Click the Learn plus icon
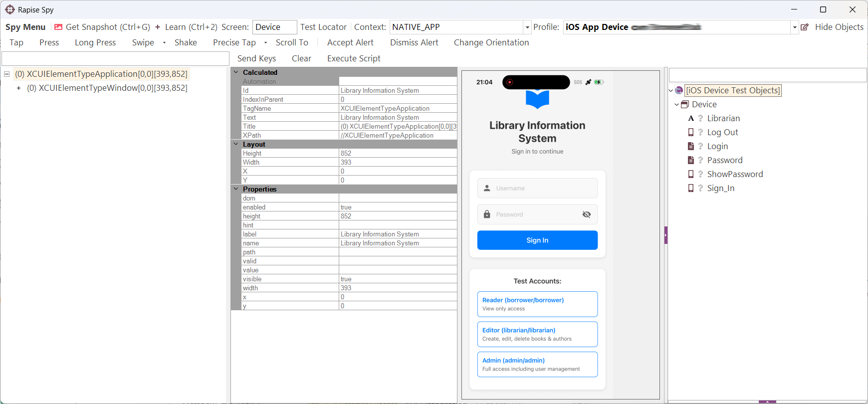The height and width of the screenshot is (404, 868). 158,27
